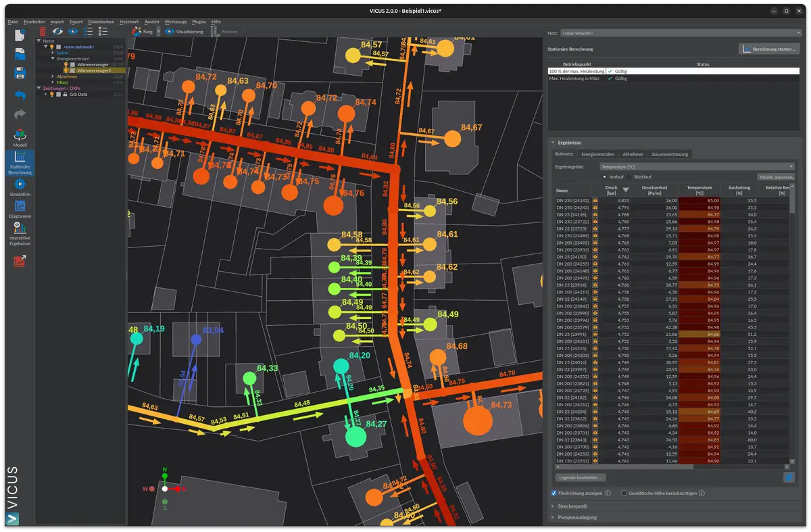Click the results table horizontal scrollbar

[x=624, y=467]
